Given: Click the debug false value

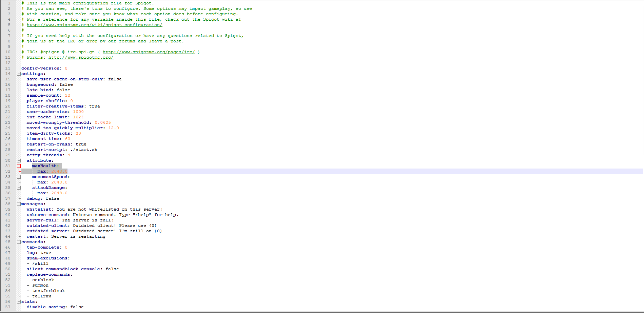Looking at the screenshot, I should point(53,198).
